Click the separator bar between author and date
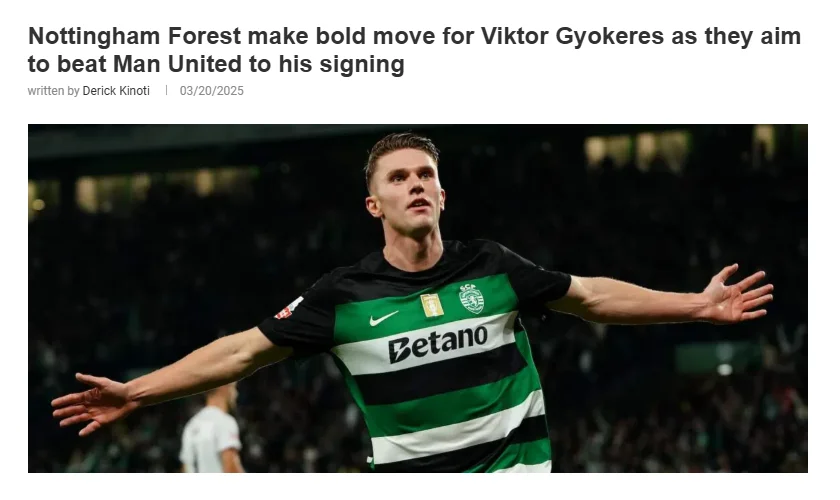Viewport: 840px width, 500px height. (x=166, y=91)
